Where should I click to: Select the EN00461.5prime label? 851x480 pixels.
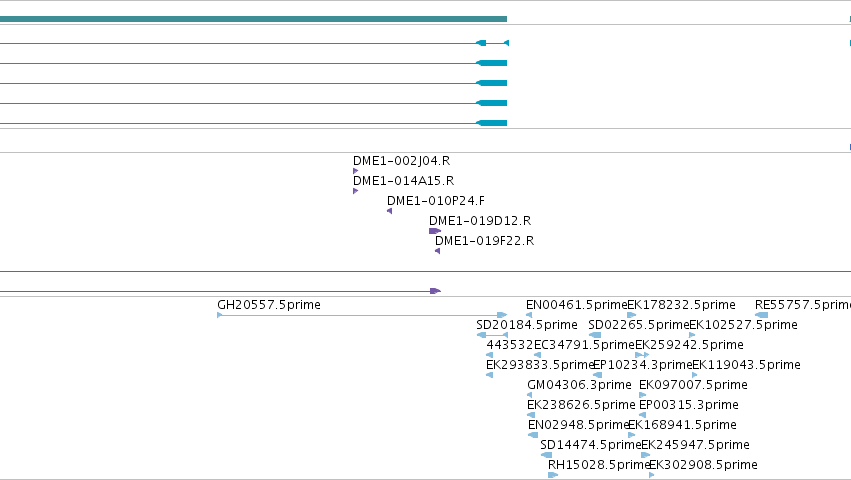point(576,305)
